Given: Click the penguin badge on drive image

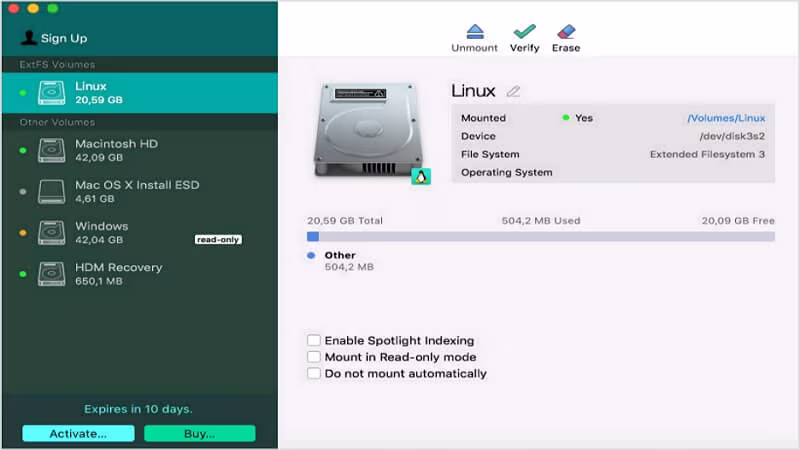Looking at the screenshot, I should pyautogui.click(x=421, y=177).
